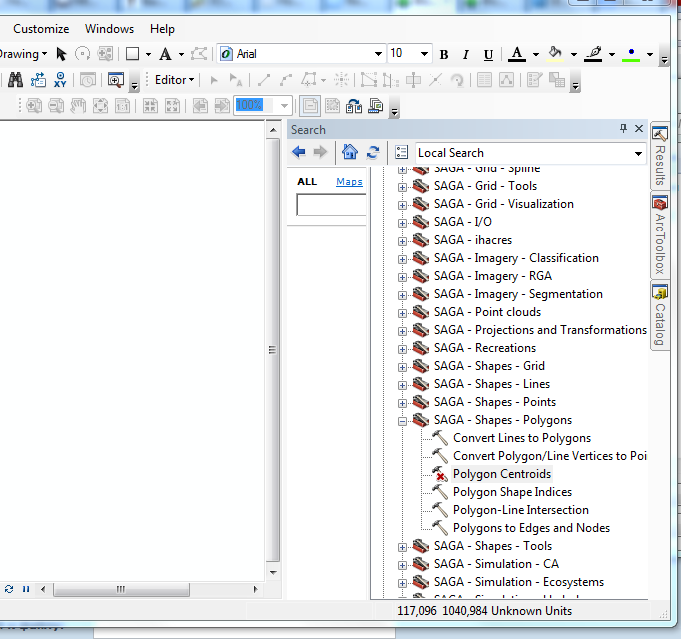681x639 pixels.
Task: Click the SAGA - Point clouds toolbox icon
Action: [421, 312]
